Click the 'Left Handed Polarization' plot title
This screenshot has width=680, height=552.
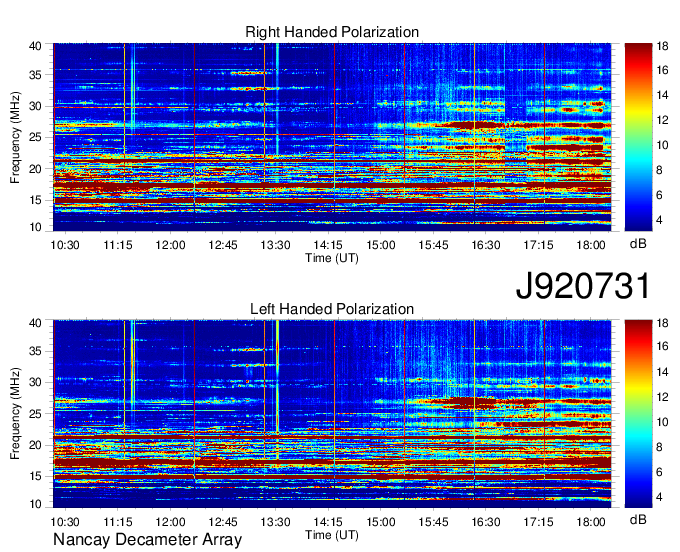332,309
